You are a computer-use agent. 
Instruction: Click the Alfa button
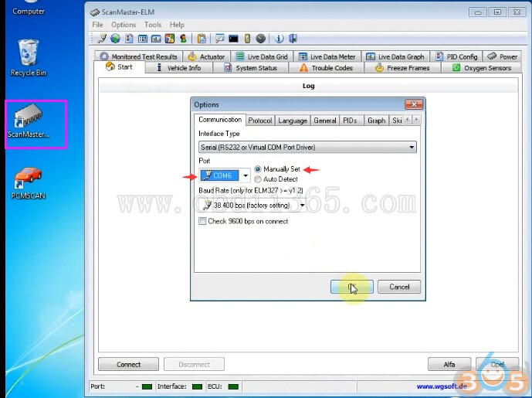click(x=449, y=364)
